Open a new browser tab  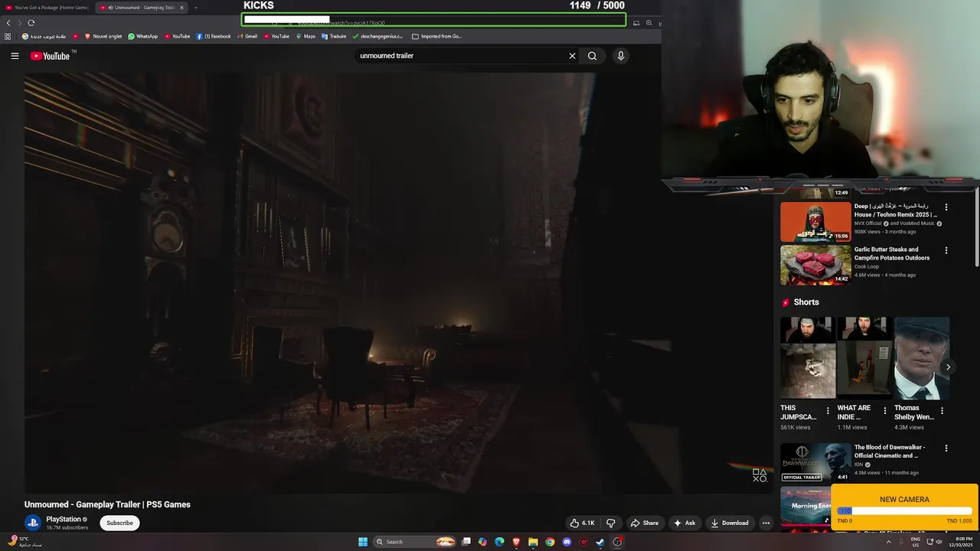tap(196, 8)
